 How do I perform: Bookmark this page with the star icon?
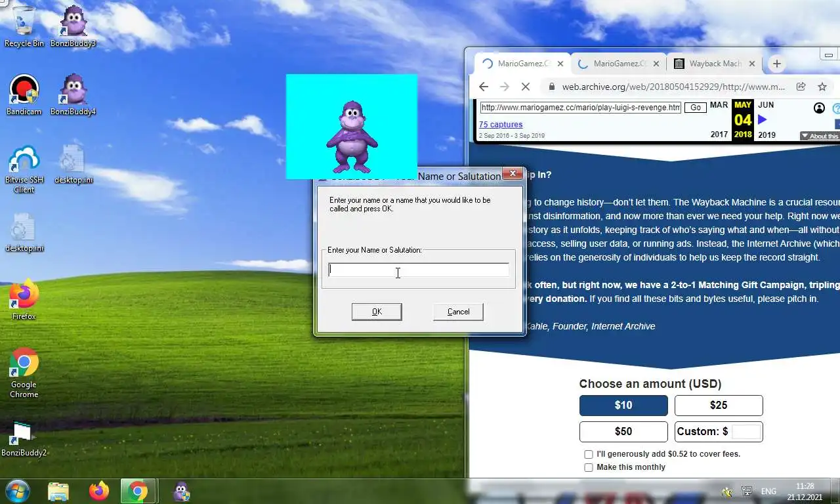point(822,87)
